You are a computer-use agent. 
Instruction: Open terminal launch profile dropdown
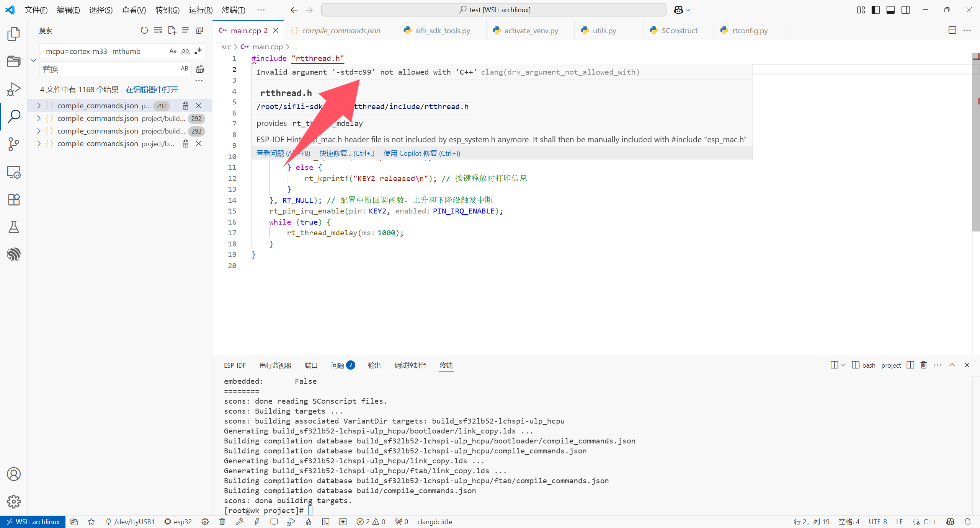(843, 365)
